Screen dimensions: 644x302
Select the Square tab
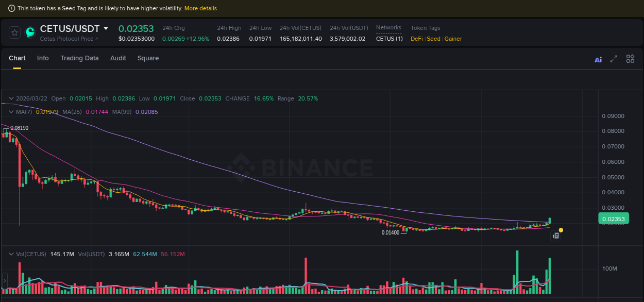tap(148, 58)
